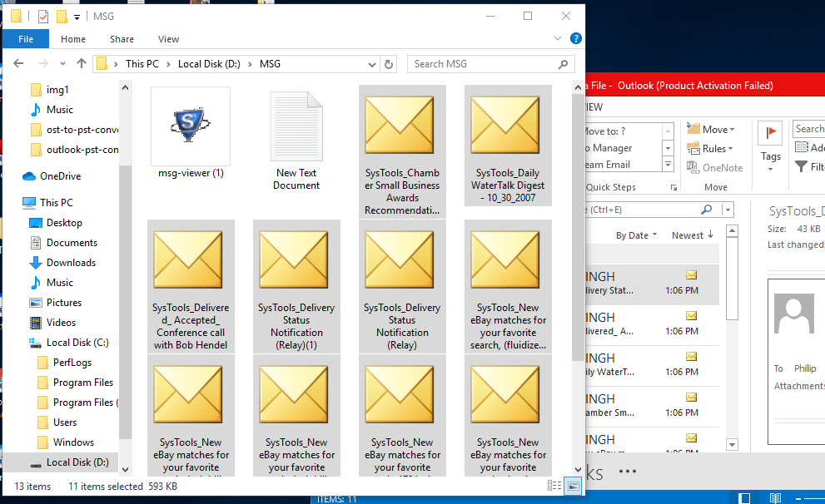Open Customize Quick Access Toolbar dropdown

click(x=77, y=17)
